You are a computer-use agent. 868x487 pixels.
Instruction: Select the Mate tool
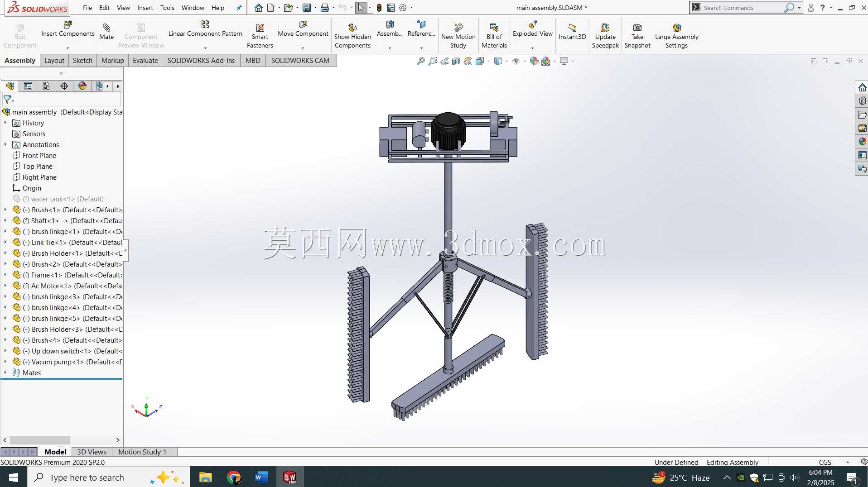[106, 32]
